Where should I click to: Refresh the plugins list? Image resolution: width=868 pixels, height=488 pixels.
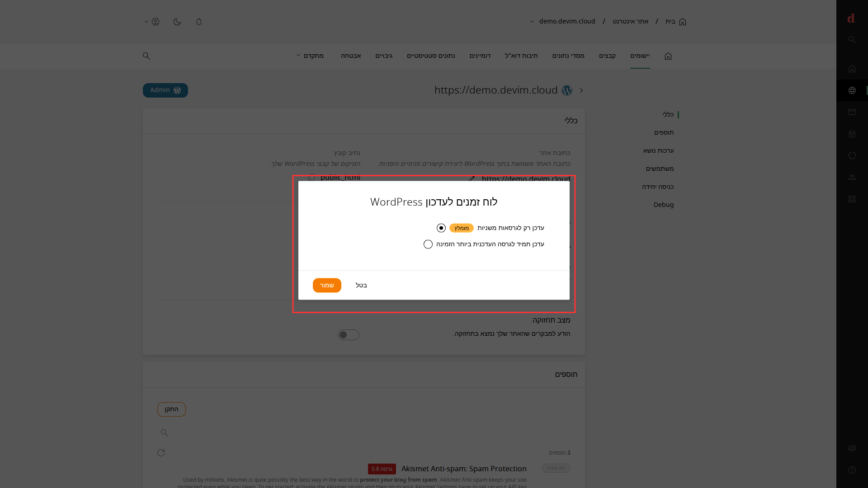point(161,453)
